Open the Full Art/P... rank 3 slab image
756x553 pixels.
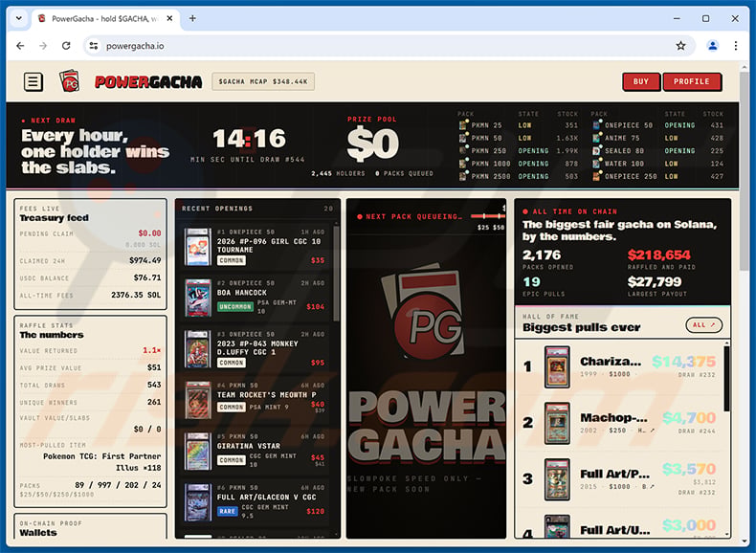[557, 479]
